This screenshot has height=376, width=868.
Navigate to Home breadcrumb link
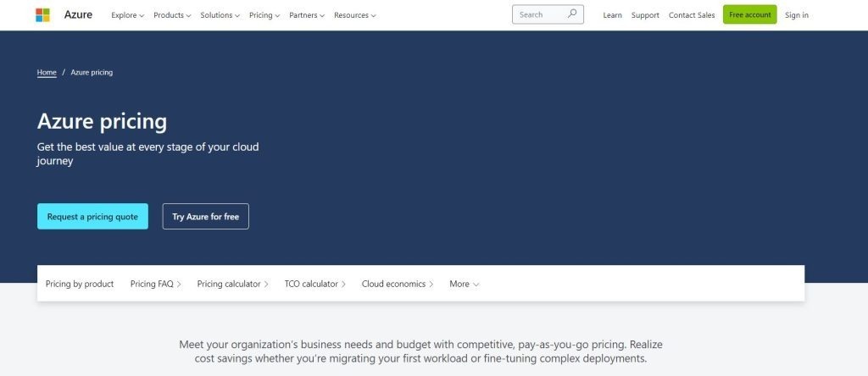tap(47, 72)
